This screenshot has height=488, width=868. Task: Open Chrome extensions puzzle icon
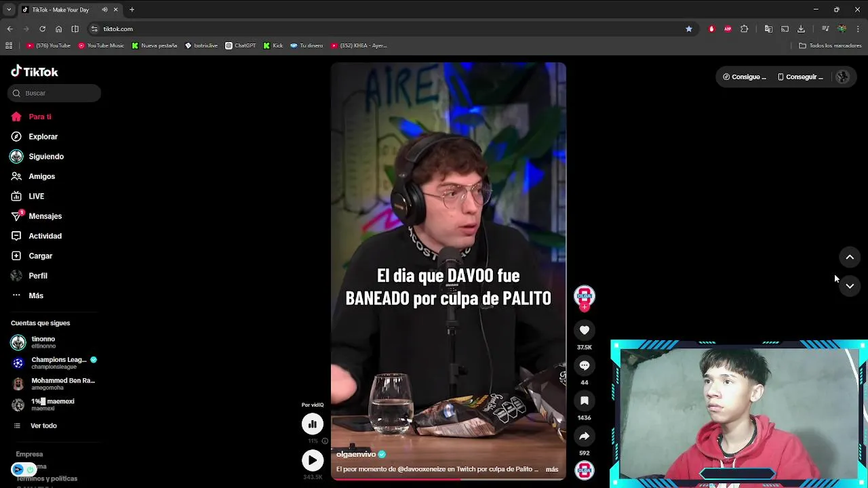tap(744, 28)
